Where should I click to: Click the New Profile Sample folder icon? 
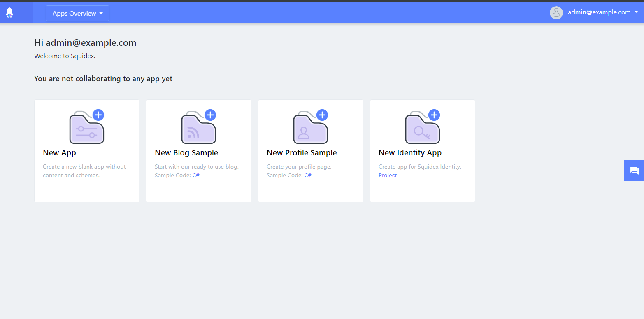[x=311, y=127]
